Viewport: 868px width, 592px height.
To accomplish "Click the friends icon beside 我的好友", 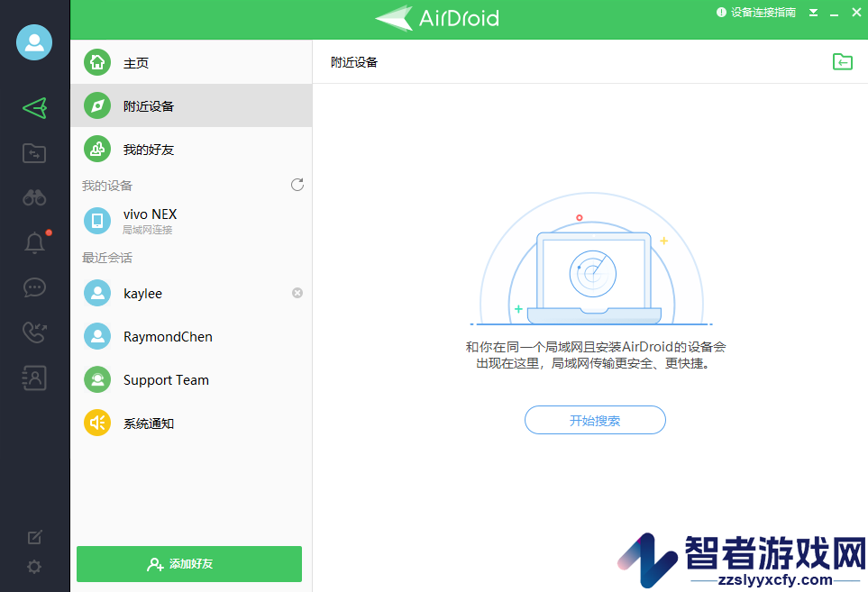I will [x=97, y=149].
